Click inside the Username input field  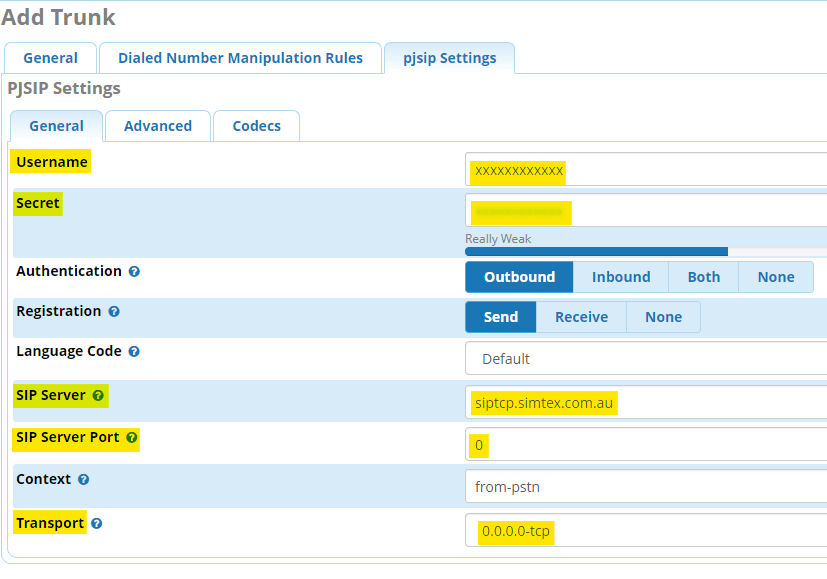coord(640,171)
